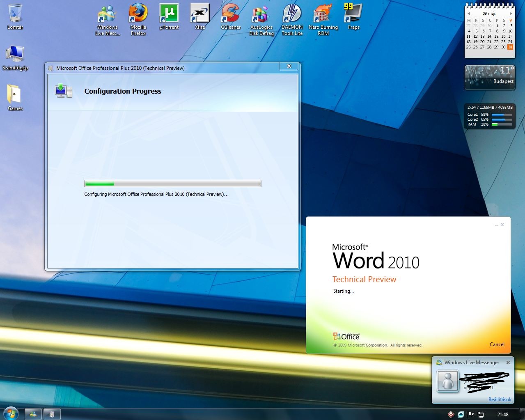This screenshot has height=420, width=525.
Task: Minimize the Word 2010 splash screen
Action: coord(497,225)
